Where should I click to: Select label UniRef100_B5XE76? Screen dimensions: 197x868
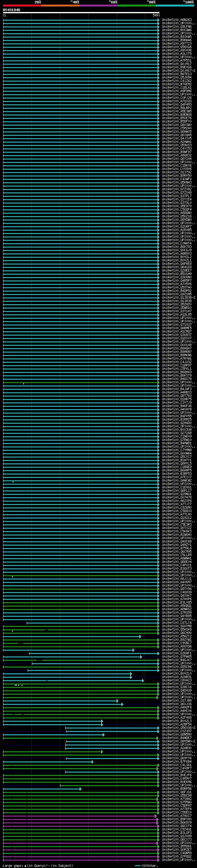click(x=177, y=118)
